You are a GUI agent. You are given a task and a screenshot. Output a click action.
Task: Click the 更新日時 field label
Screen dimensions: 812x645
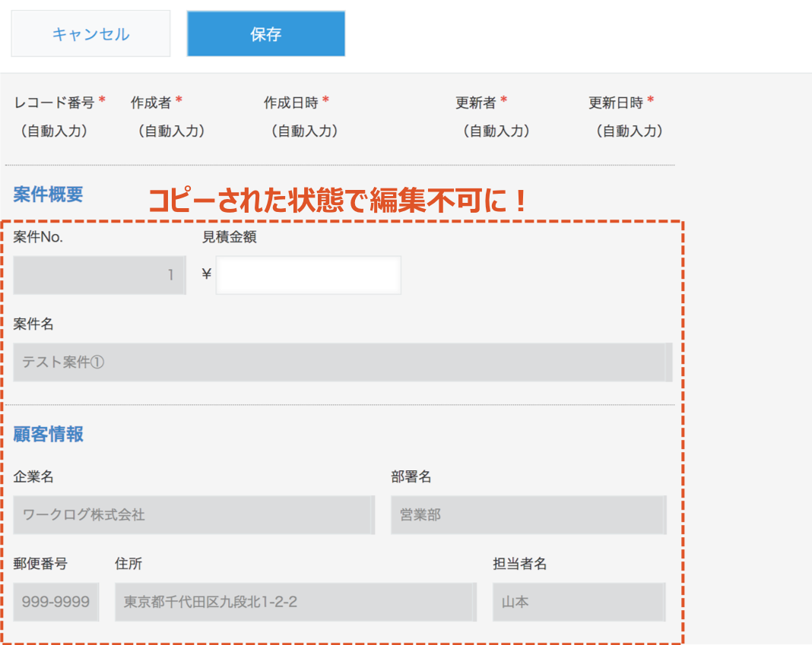[615, 103]
